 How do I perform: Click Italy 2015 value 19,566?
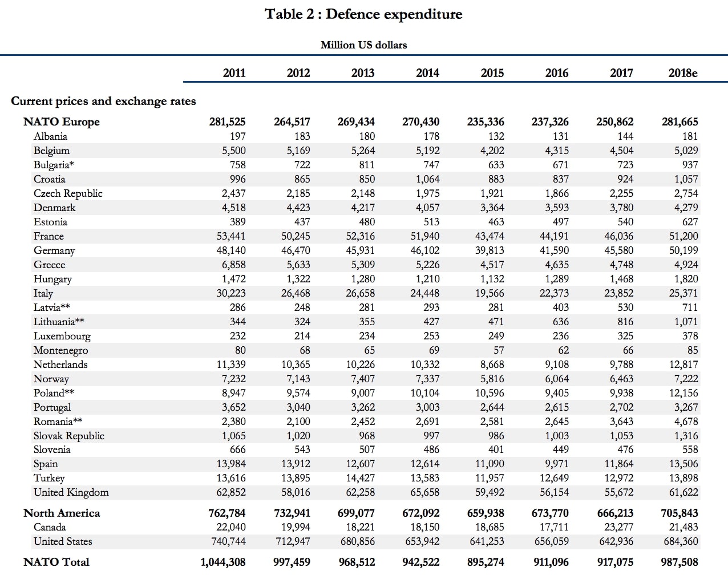click(x=490, y=293)
